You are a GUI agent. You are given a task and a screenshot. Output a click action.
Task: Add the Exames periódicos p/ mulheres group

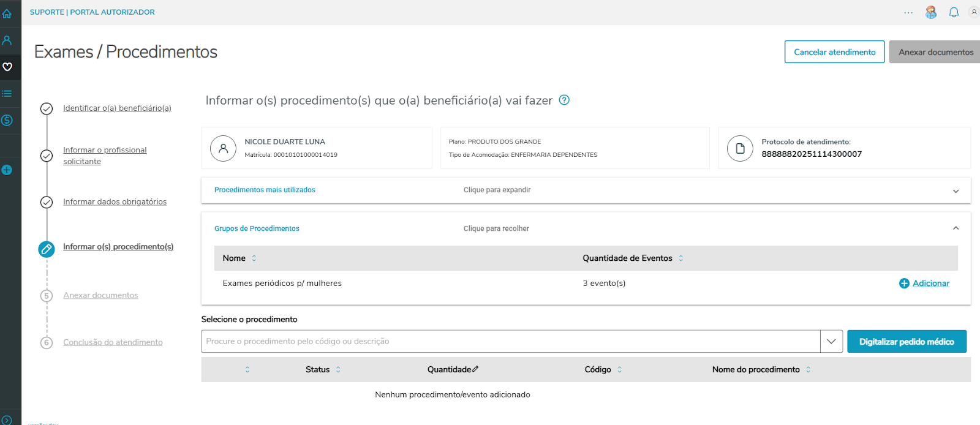pos(924,284)
